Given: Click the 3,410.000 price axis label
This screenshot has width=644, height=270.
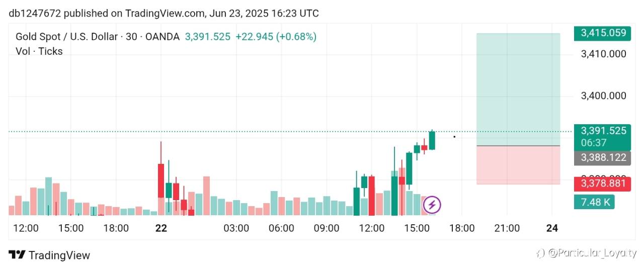Looking at the screenshot, I should coord(603,54).
